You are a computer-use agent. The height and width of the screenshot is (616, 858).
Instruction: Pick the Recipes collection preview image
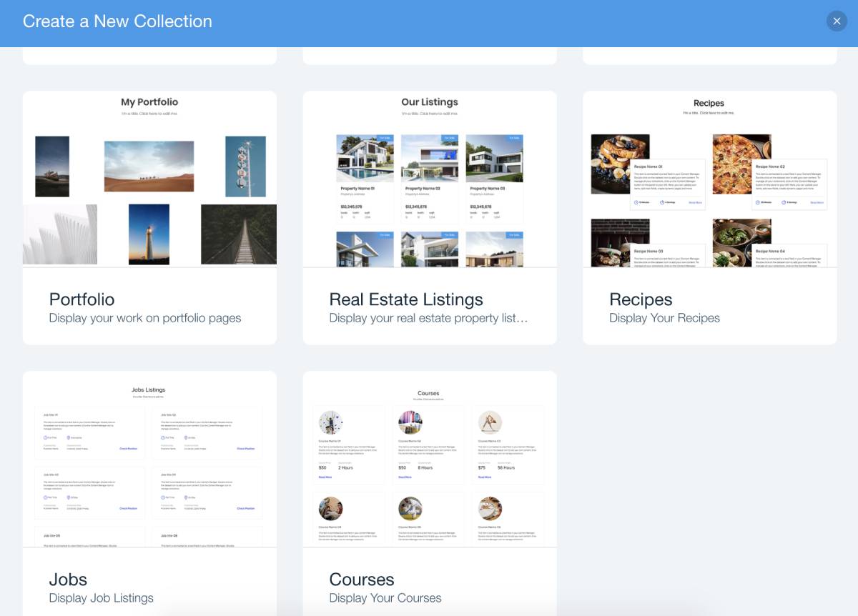tap(709, 179)
